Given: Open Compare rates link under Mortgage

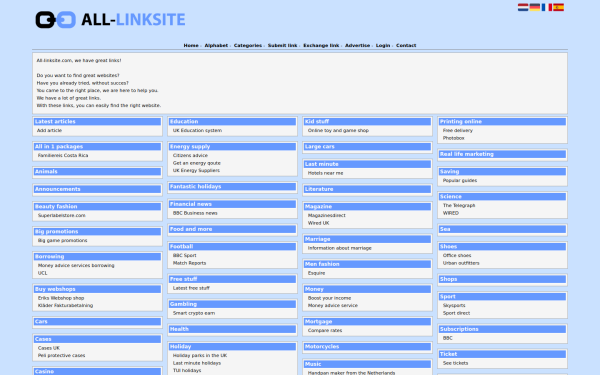Looking at the screenshot, I should [325, 331].
